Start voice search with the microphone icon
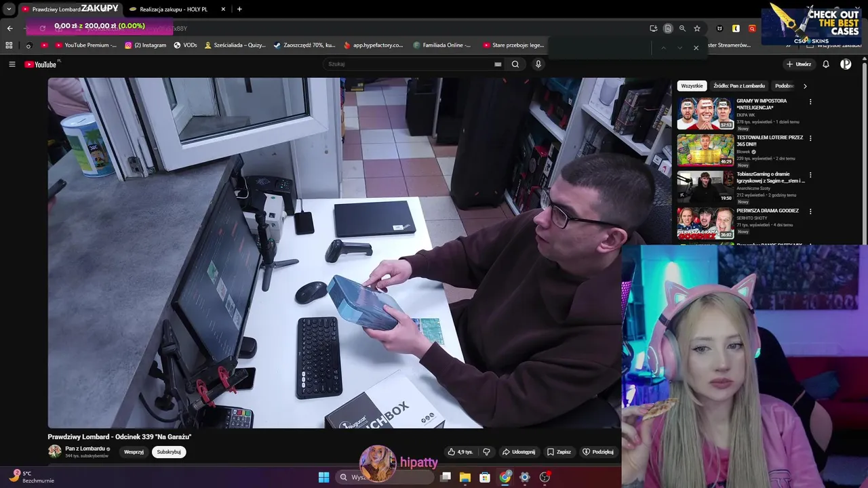Screen dimensions: 868x488 coord(538,64)
